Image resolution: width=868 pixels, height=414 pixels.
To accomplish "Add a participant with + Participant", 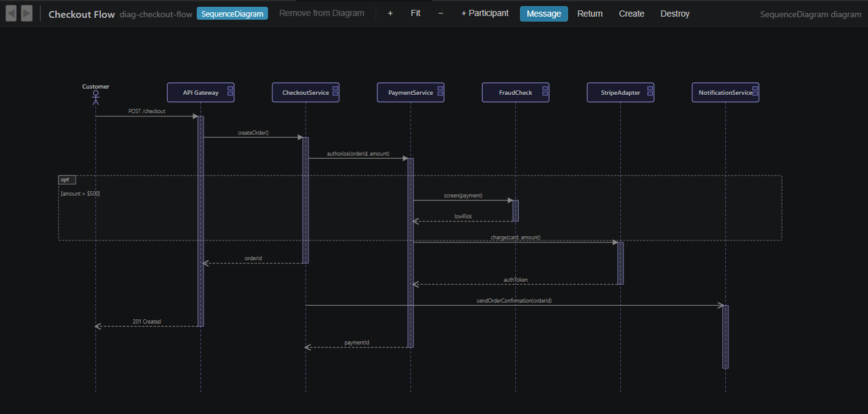I will pos(485,13).
